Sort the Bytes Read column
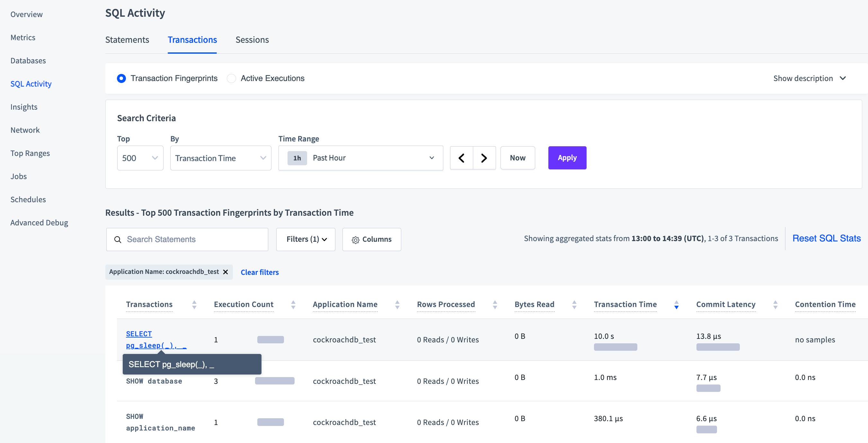Image resolution: width=868 pixels, height=443 pixels. pos(574,304)
